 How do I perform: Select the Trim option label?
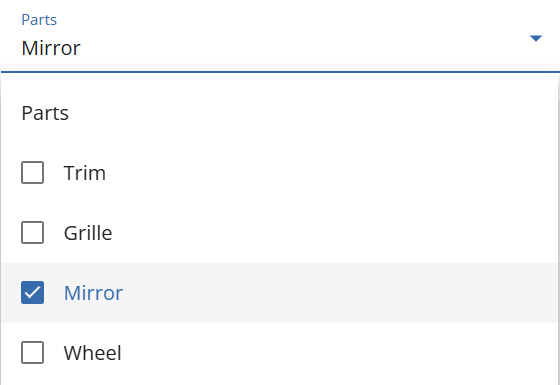pyautogui.click(x=85, y=173)
